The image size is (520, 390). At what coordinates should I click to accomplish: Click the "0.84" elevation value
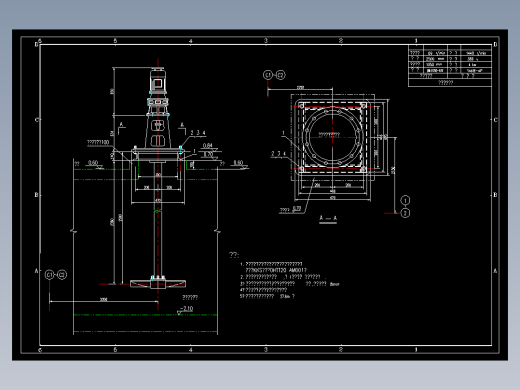pyautogui.click(x=207, y=146)
